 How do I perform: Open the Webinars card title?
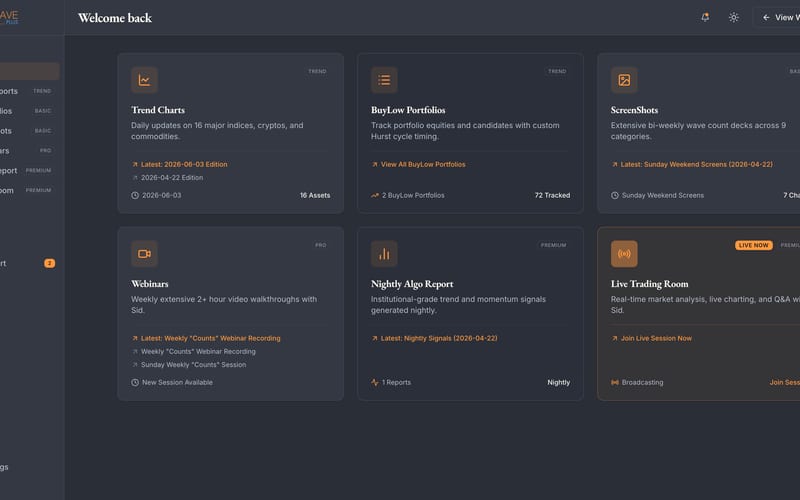click(149, 284)
